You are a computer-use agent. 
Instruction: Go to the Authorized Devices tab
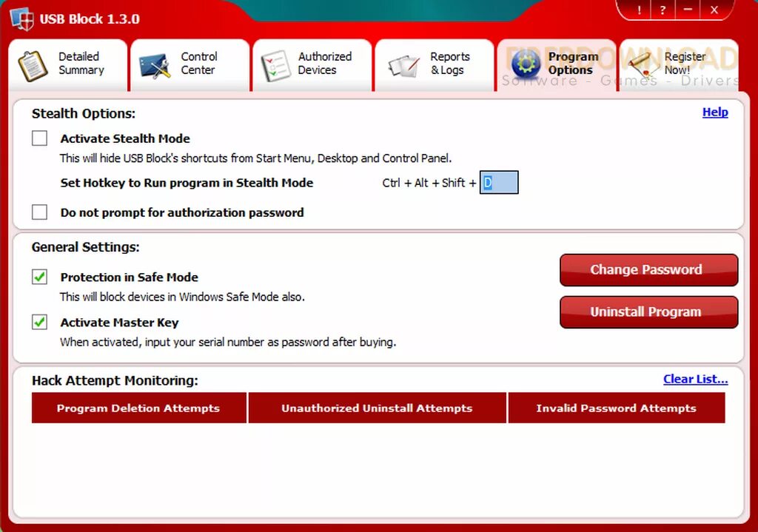[x=312, y=65]
